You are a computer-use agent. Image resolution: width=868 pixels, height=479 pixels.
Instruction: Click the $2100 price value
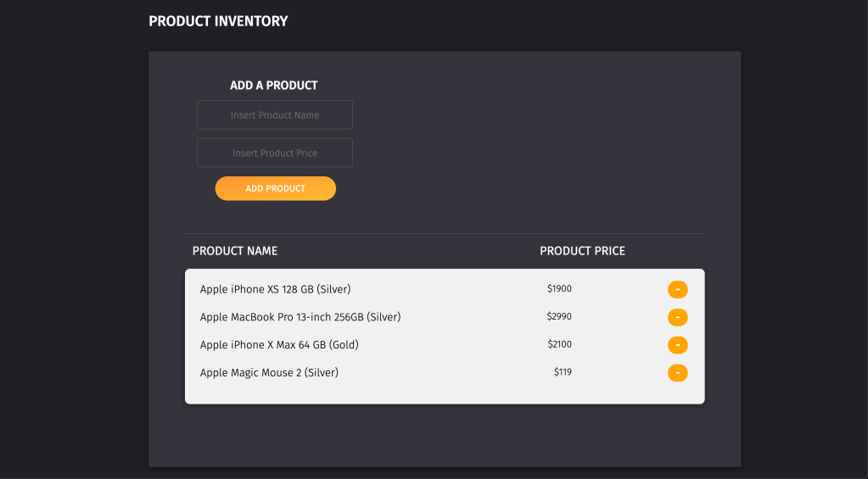tap(559, 345)
